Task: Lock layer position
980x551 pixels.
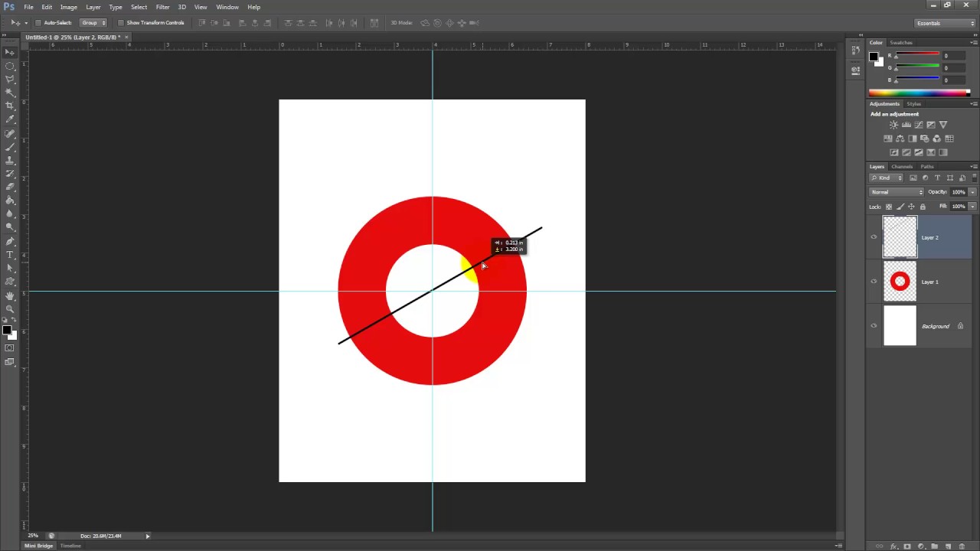Action: coord(911,207)
